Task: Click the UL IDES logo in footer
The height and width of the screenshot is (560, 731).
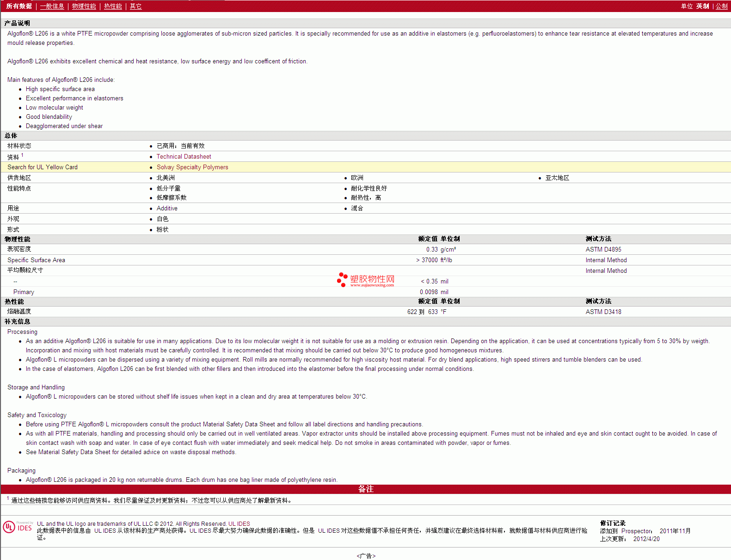Action: tap(18, 527)
